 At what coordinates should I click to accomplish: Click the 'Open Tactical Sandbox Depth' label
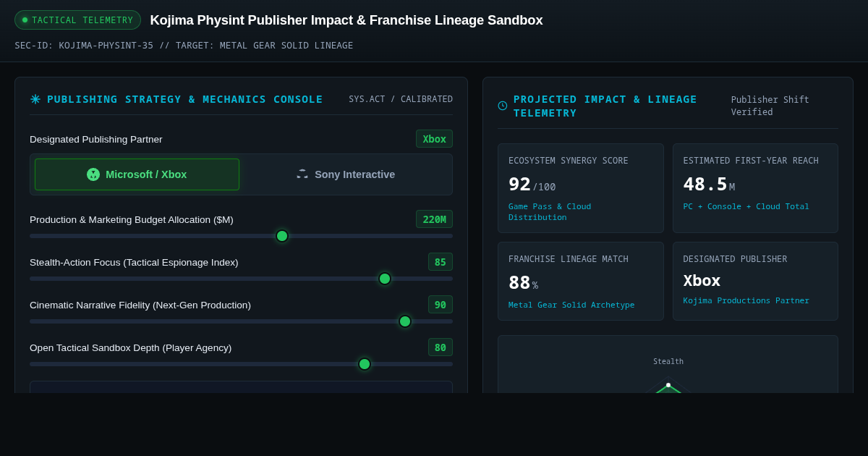pos(131,347)
